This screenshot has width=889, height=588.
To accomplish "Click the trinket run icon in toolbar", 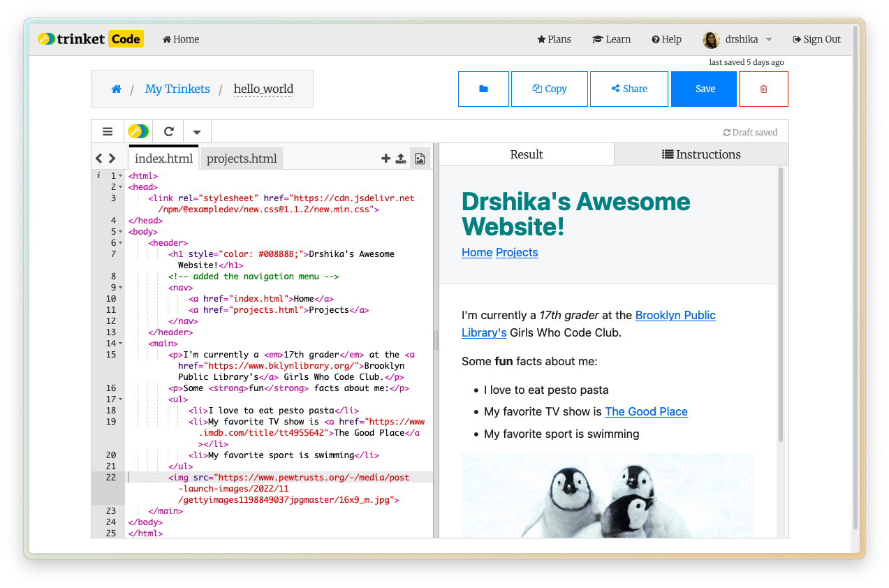I will click(x=138, y=131).
